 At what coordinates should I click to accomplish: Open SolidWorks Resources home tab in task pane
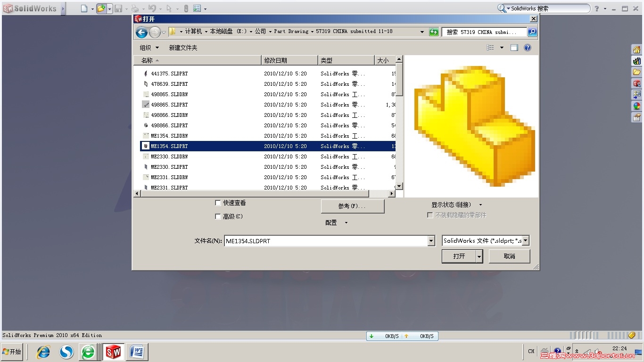coord(637,49)
